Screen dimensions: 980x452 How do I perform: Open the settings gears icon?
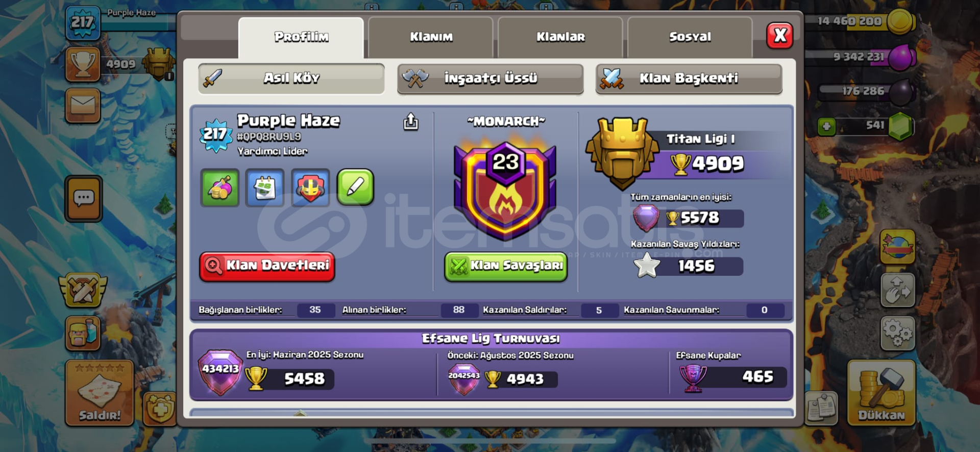coord(897,333)
